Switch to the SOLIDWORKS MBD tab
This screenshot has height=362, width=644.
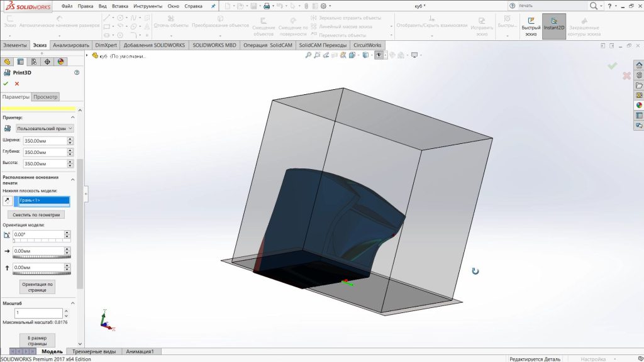[x=214, y=45]
